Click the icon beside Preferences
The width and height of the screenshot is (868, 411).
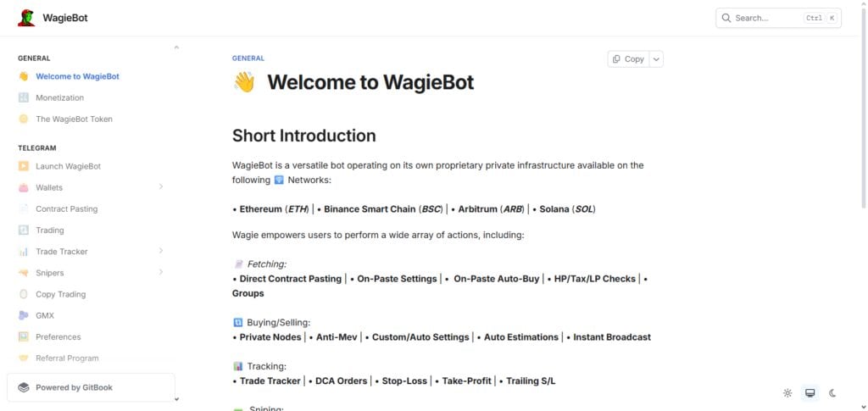click(x=23, y=336)
